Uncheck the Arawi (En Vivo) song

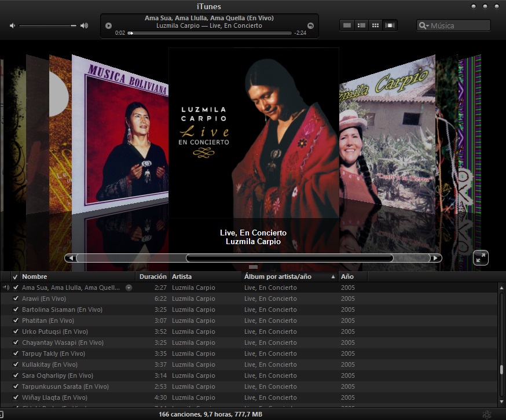16,299
